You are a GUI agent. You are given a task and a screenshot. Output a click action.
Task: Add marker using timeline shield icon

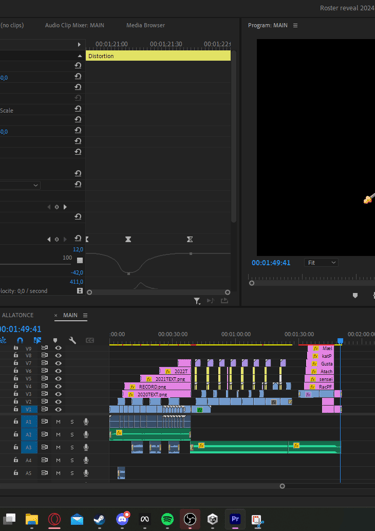(55, 340)
